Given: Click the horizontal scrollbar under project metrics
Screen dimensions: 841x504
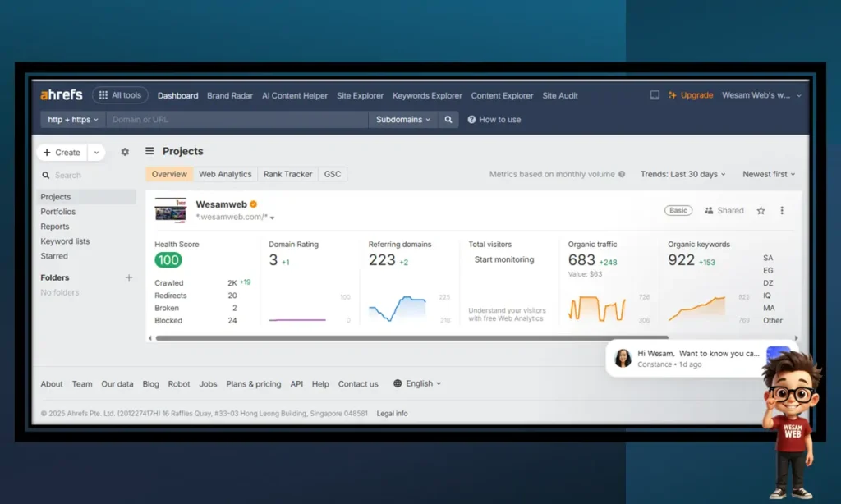Looking at the screenshot, I should [x=411, y=337].
